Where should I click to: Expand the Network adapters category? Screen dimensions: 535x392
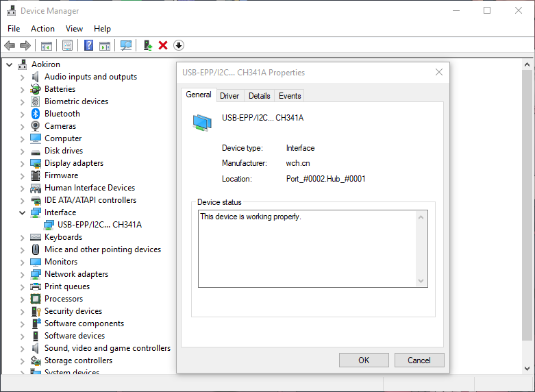tap(22, 275)
